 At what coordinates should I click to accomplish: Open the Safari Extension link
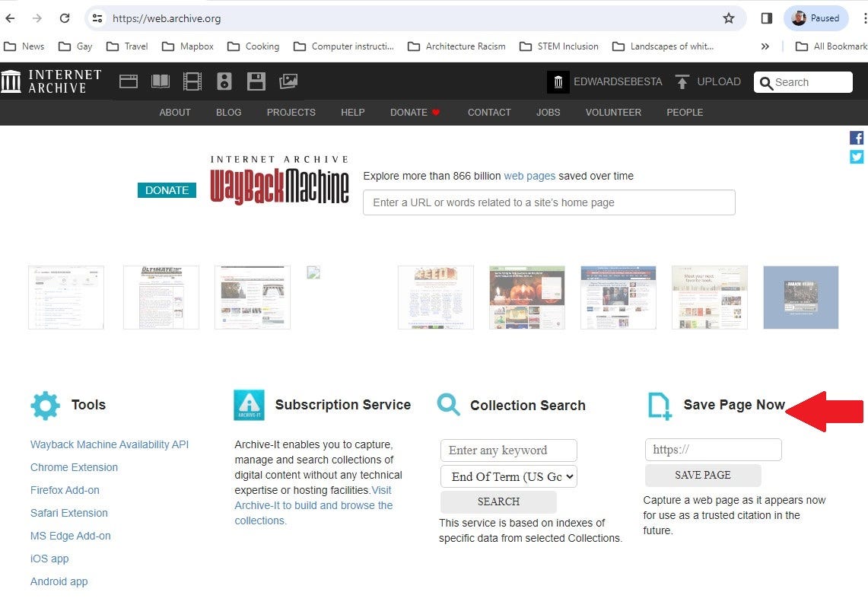tap(69, 513)
